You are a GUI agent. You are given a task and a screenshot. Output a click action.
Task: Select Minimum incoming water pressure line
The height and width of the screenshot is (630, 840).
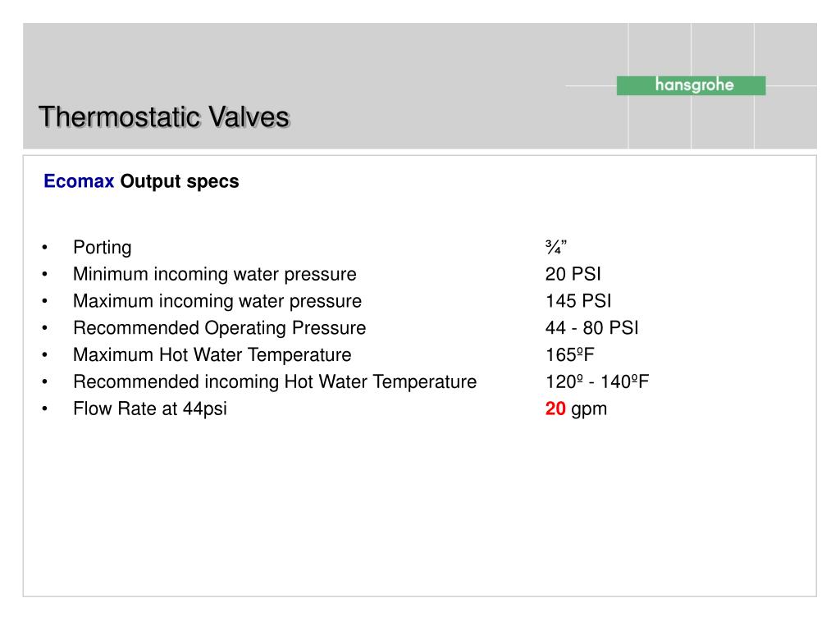coord(215,274)
